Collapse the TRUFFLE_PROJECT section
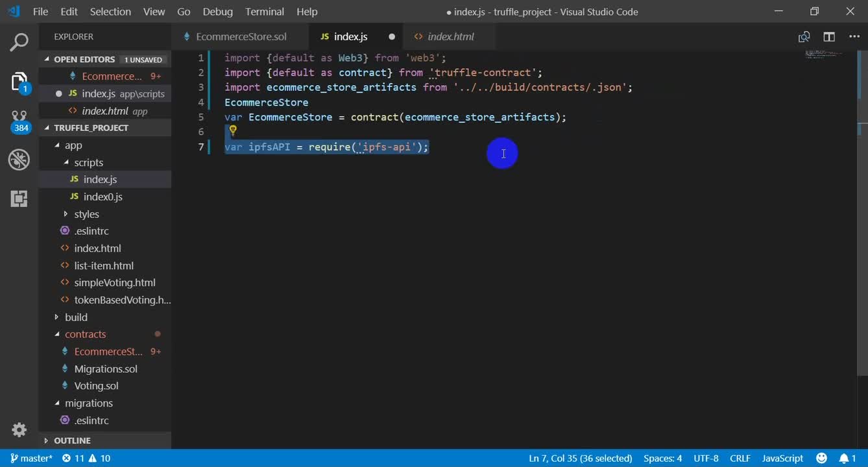Viewport: 868px width, 467px height. [104, 128]
